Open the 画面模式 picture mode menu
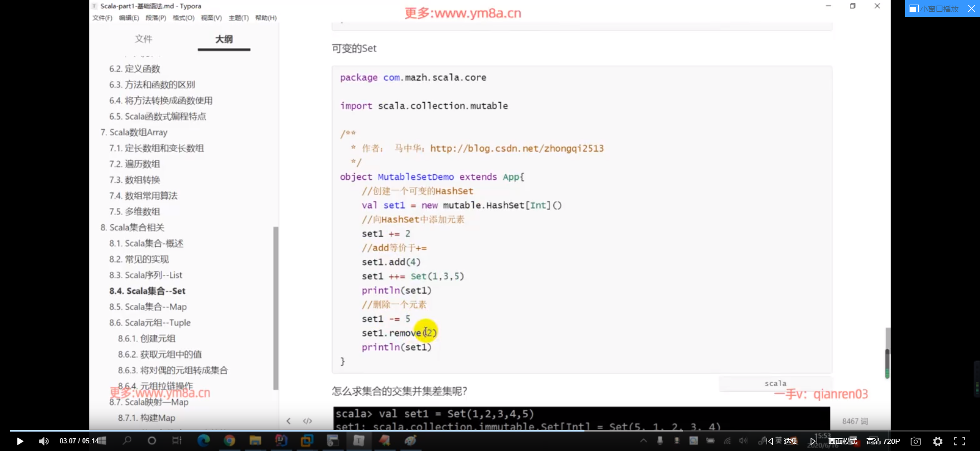 point(843,441)
